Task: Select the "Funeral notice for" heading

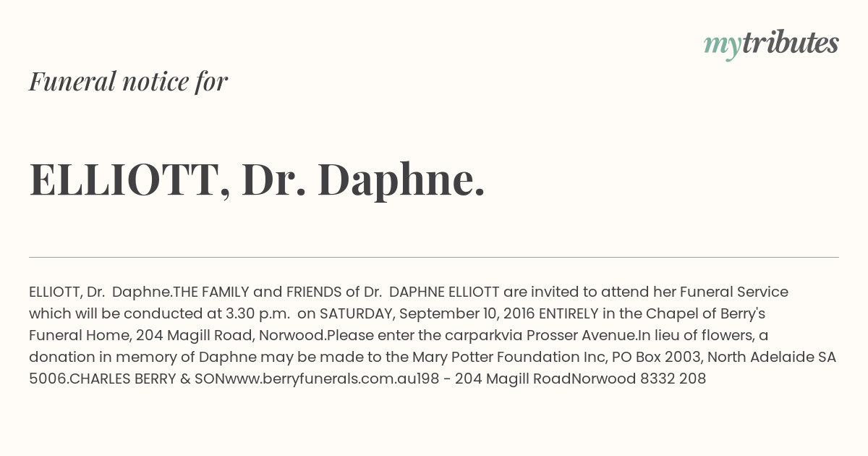Action: click(128, 81)
